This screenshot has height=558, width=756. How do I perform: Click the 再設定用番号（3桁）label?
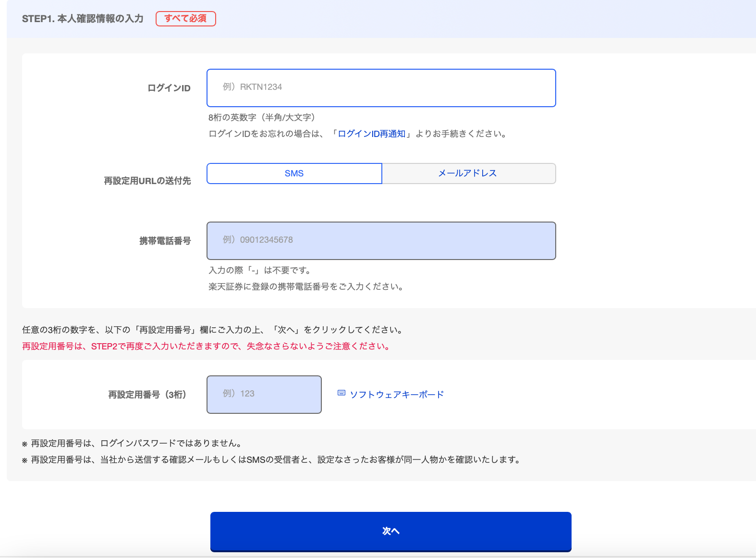point(146,395)
